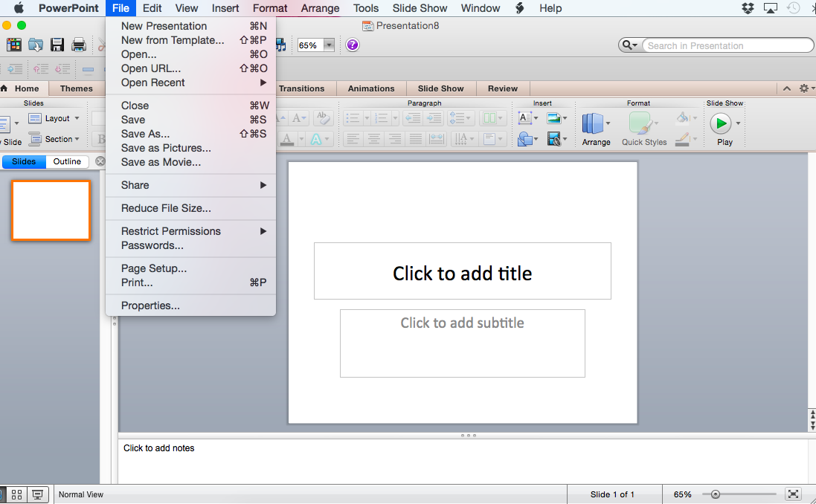Viewport: 816px width, 504px height.
Task: Click the AirPlay display icon in menu bar
Action: (770, 8)
